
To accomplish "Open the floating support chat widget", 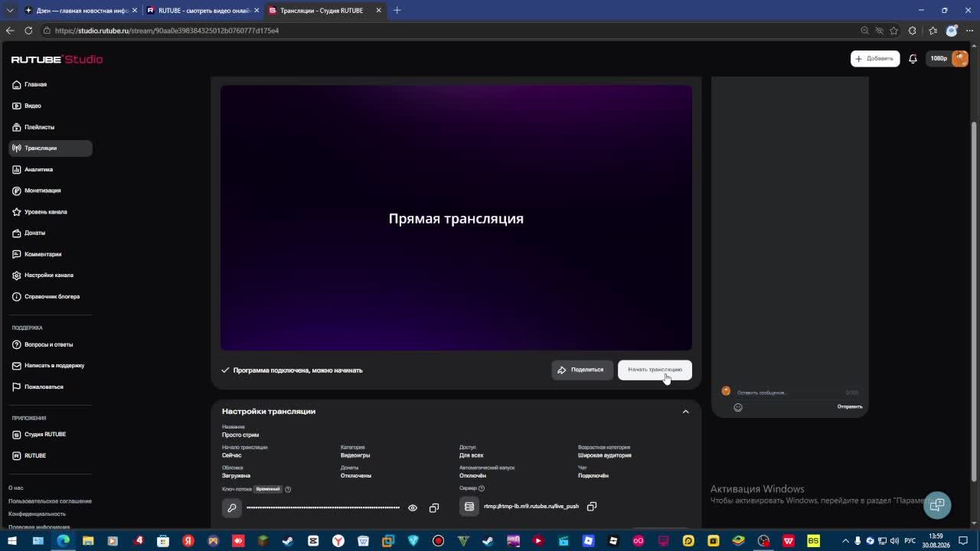I will (936, 505).
